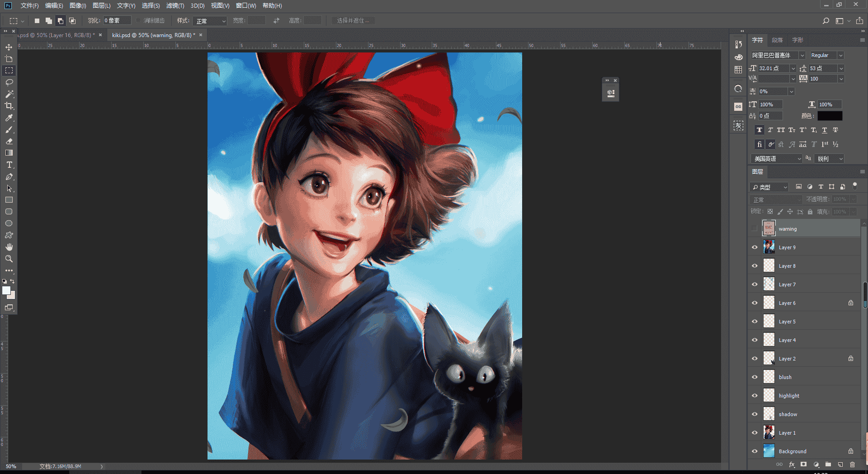Show the hidden warning layer
This screenshot has height=474, width=868.
pos(754,228)
